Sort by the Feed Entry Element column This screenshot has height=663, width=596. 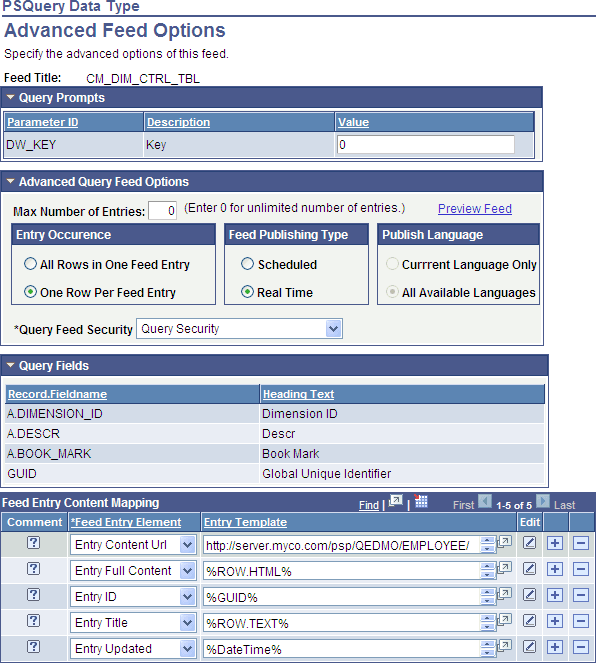tap(126, 522)
